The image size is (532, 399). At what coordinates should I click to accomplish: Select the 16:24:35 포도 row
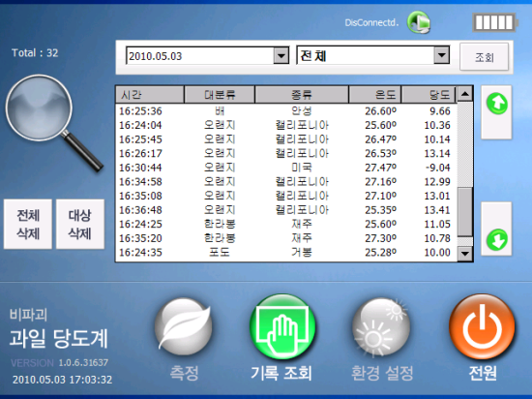coord(286,253)
